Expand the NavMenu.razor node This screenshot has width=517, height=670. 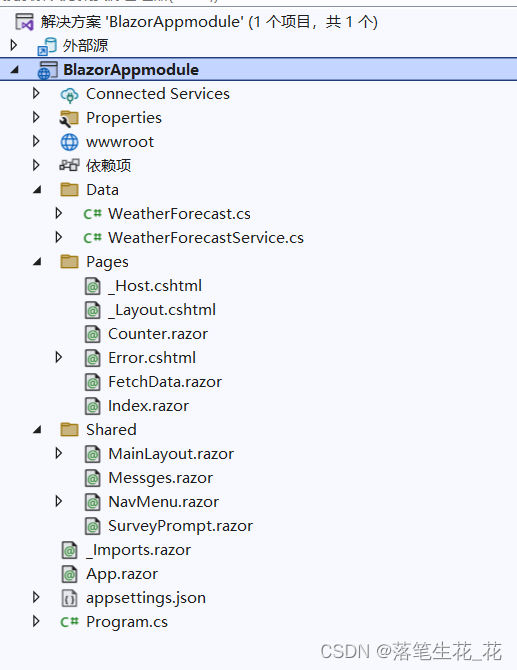[x=59, y=501]
